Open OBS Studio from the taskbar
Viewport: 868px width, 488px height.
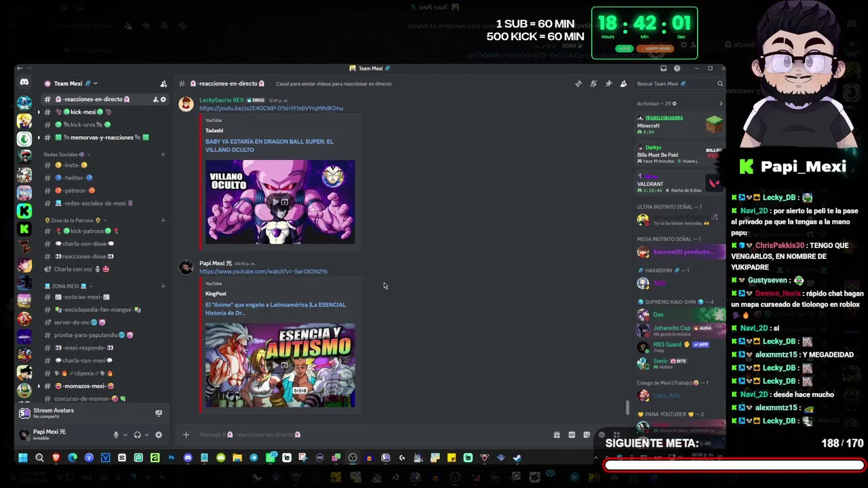coord(353,457)
